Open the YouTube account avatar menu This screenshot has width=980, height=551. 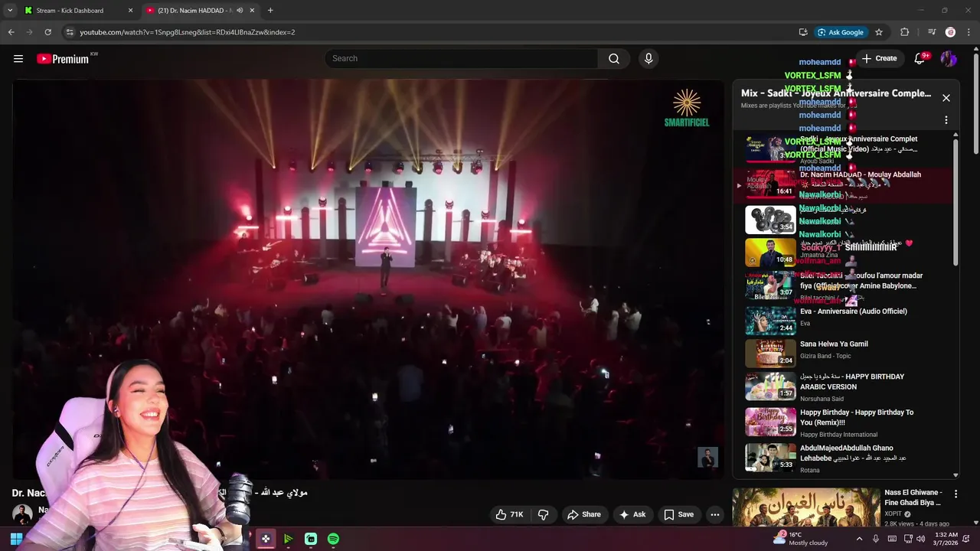(x=949, y=58)
